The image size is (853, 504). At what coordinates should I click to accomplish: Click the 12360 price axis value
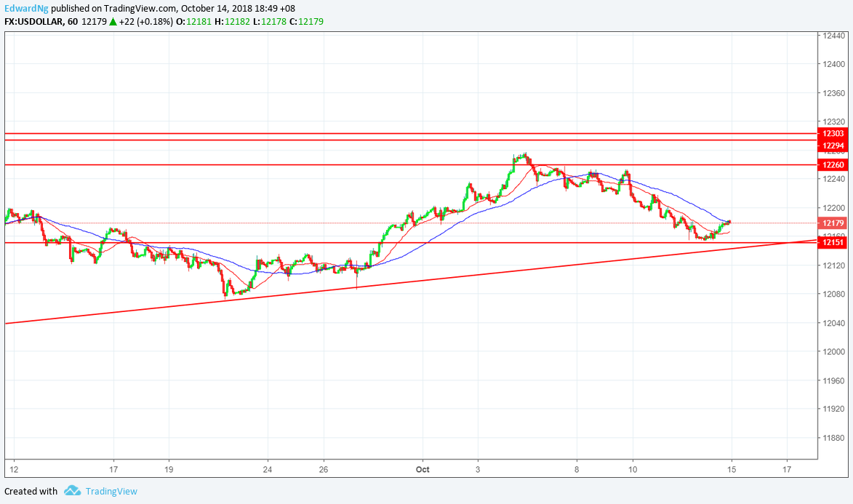pyautogui.click(x=833, y=93)
